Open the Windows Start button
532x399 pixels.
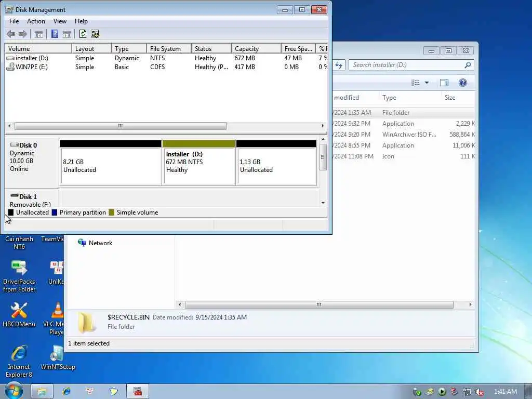point(14,391)
